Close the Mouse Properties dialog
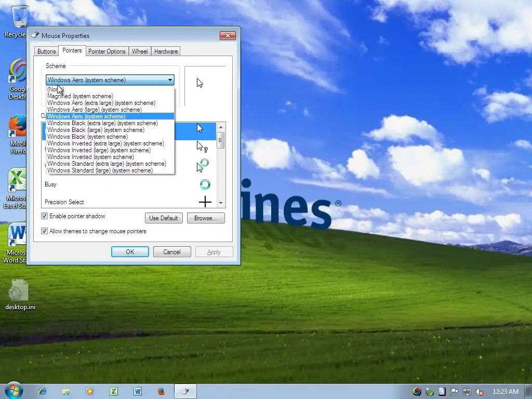 (228, 36)
